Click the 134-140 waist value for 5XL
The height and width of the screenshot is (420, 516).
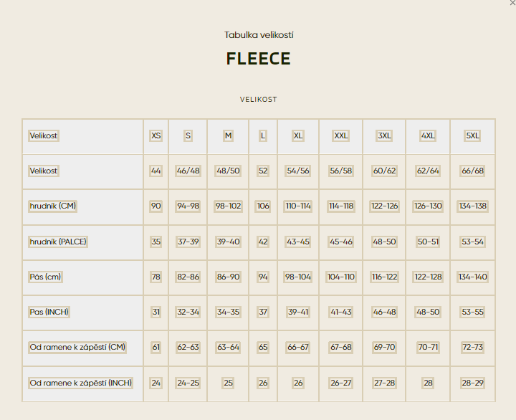[x=472, y=277]
